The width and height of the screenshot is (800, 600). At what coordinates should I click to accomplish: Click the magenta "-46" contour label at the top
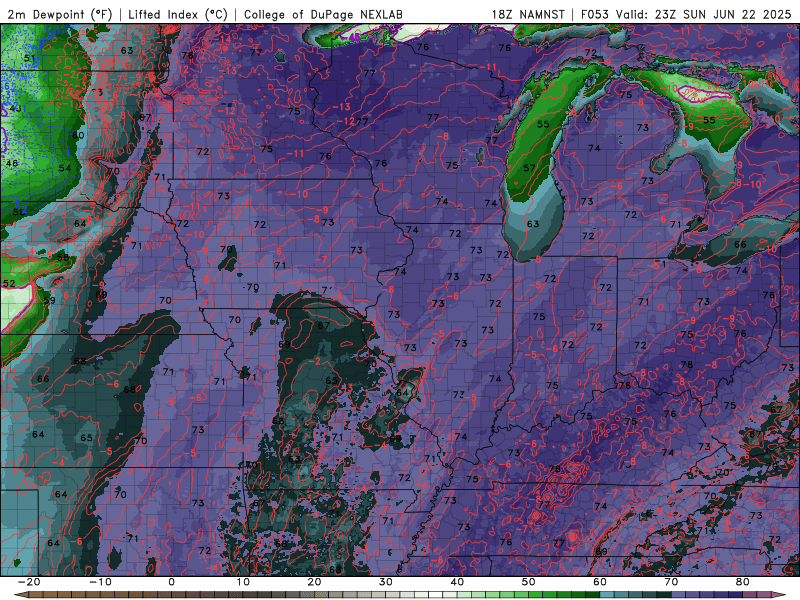pos(351,37)
